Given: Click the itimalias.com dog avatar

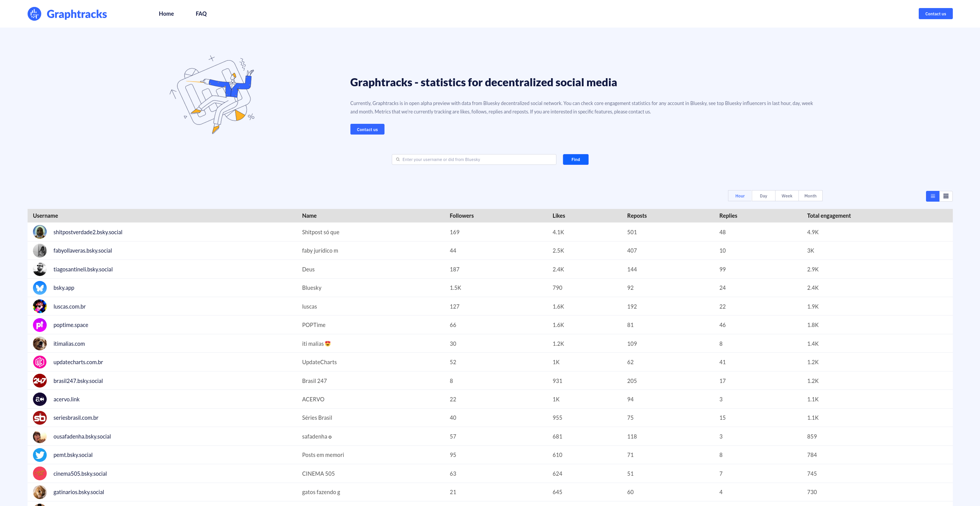Looking at the screenshot, I should (x=40, y=343).
